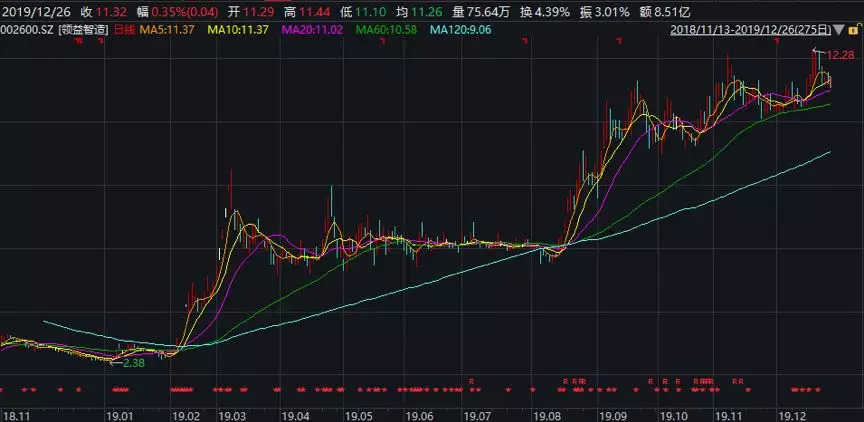Viewport: 864px width, 422px height.
Task: Click the average price value 11.26
Action: click(x=426, y=11)
